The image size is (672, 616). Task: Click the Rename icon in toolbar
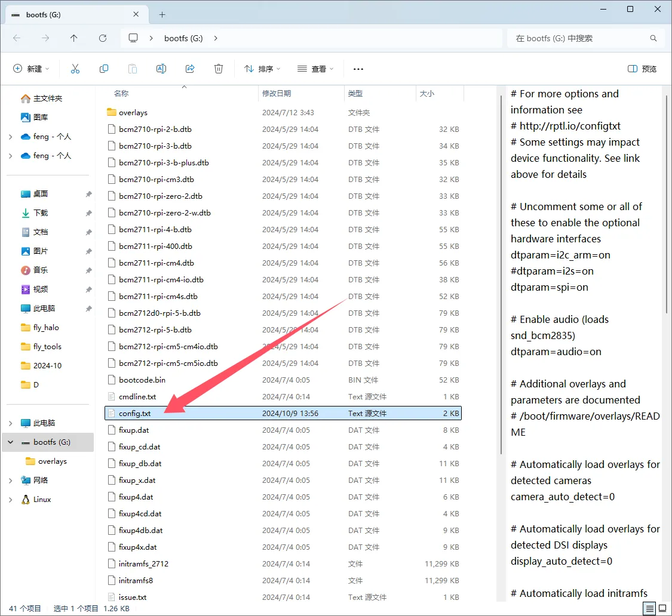coord(161,69)
